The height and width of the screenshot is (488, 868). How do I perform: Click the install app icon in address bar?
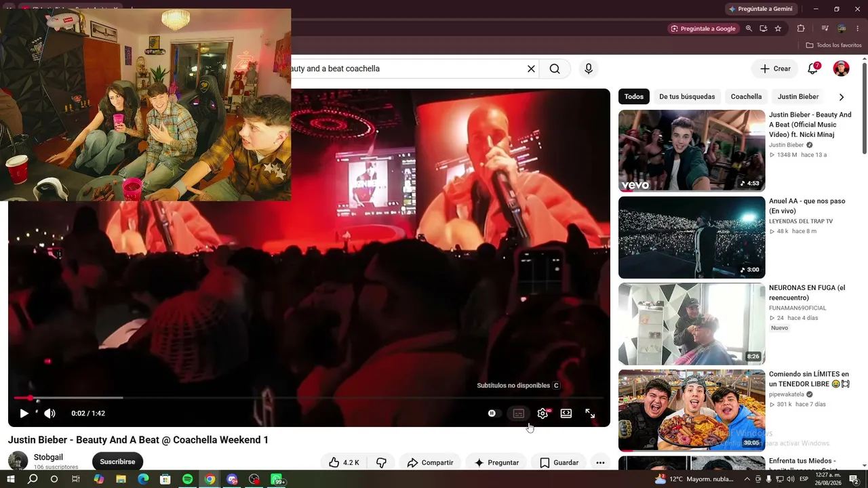[x=764, y=28]
